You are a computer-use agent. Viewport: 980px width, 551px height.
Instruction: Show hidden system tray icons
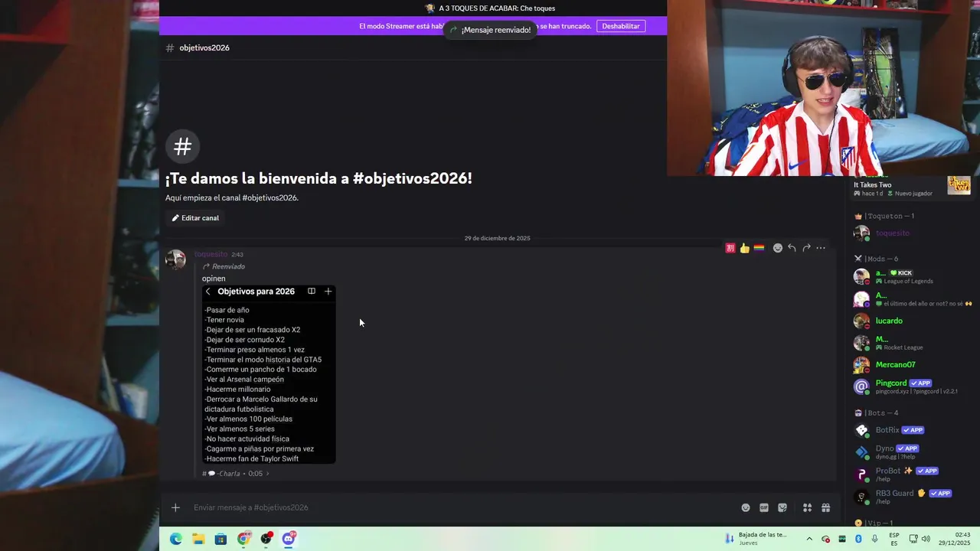tap(809, 539)
